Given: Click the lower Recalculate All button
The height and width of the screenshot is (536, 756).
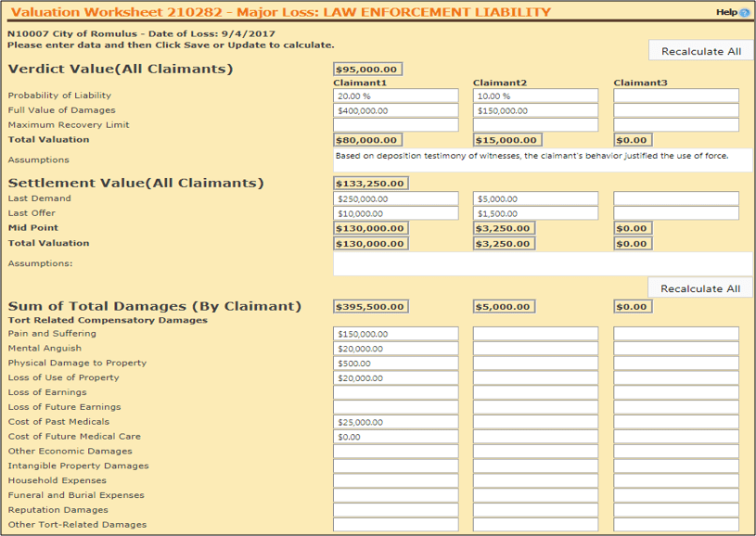Looking at the screenshot, I should [x=700, y=287].
